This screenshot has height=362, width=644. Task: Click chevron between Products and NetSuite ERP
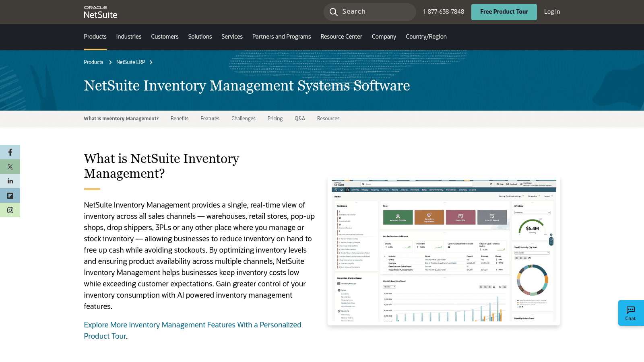[110, 62]
